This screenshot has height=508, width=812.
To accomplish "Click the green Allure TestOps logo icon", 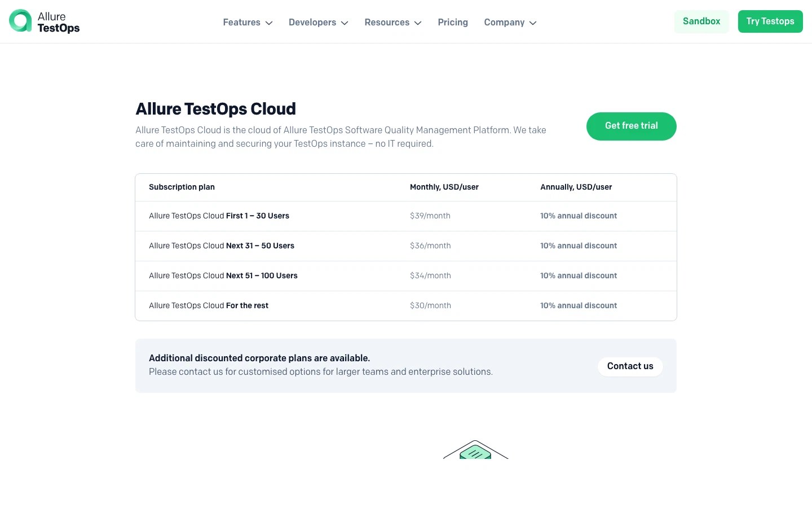I will (x=20, y=21).
